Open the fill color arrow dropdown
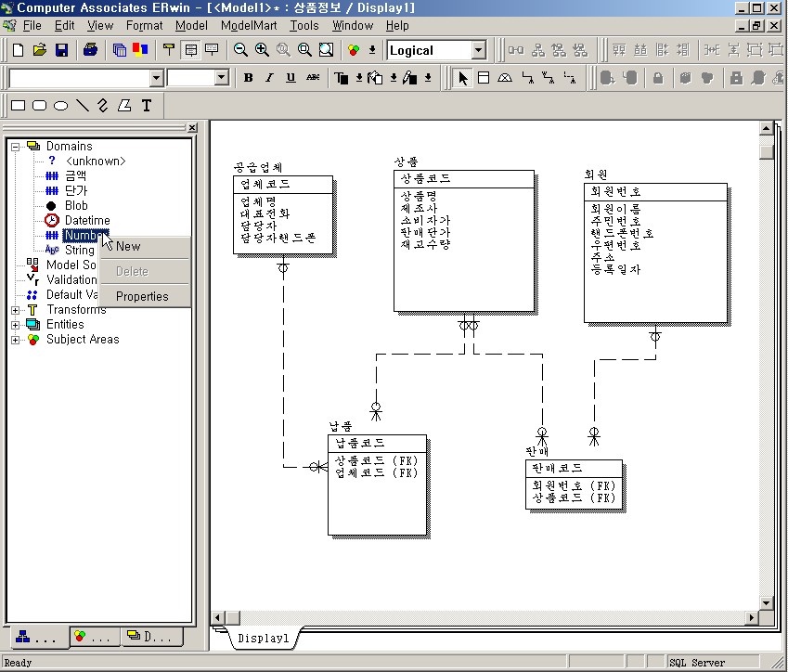Screen dimensions: 788x672 pos(394,78)
